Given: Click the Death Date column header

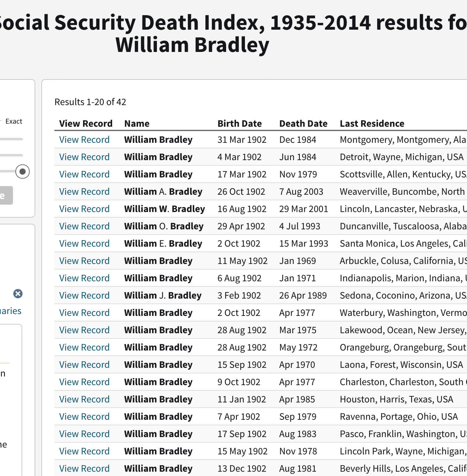Looking at the screenshot, I should (303, 124).
